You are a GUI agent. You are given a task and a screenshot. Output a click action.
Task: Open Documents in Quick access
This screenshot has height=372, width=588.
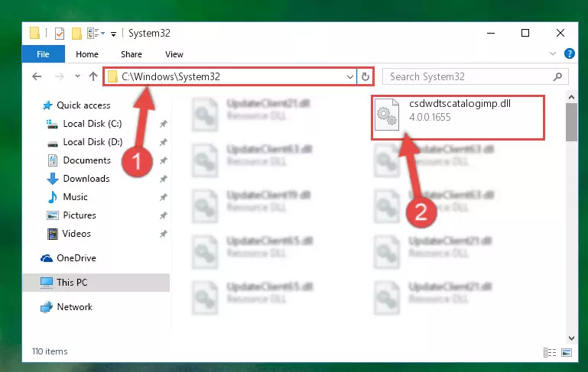pos(86,160)
